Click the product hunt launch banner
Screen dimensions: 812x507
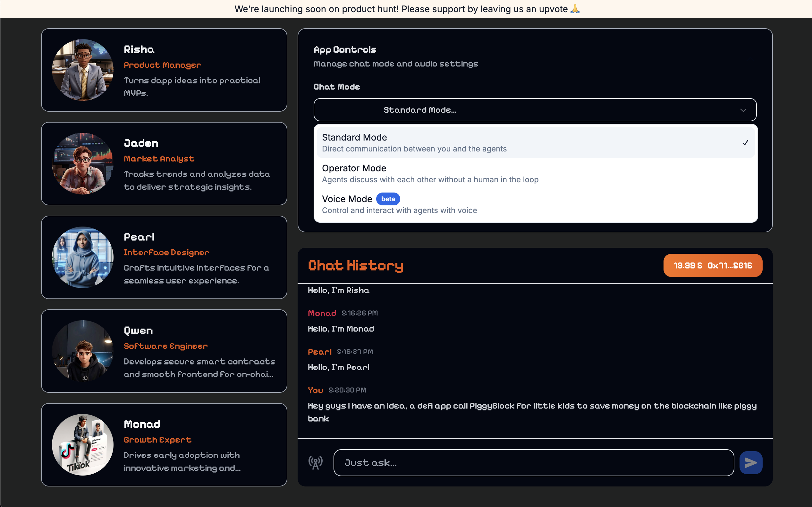(x=406, y=9)
